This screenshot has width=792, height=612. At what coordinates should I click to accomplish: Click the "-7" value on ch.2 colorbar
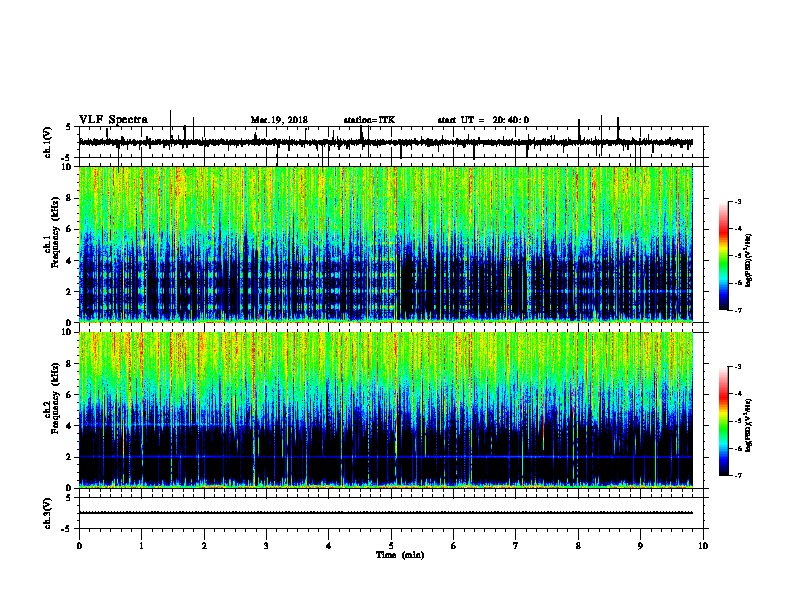tap(737, 475)
